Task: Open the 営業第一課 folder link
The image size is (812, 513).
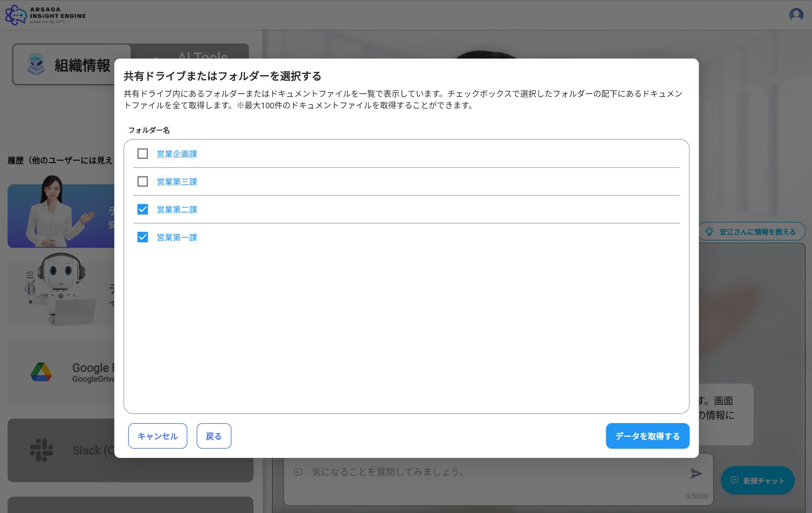Action: click(177, 238)
